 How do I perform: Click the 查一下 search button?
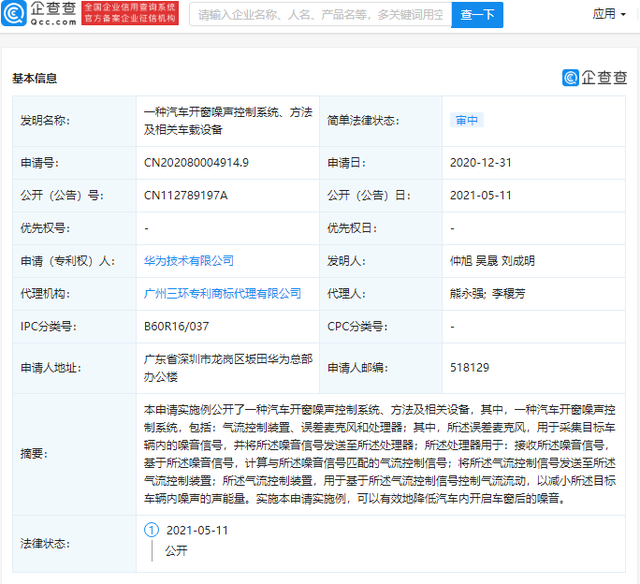[x=477, y=15]
